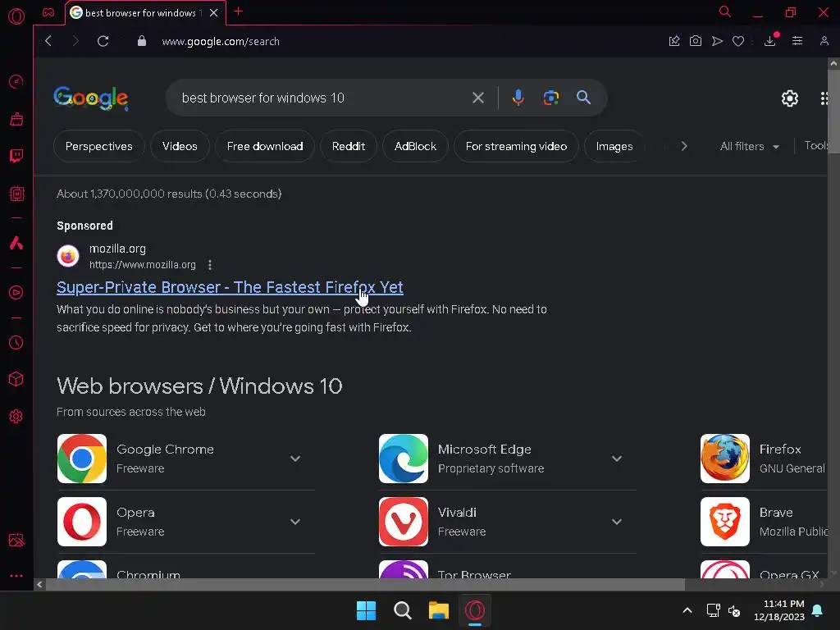Select the For streaming video chip
The width and height of the screenshot is (840, 630).
tap(516, 146)
